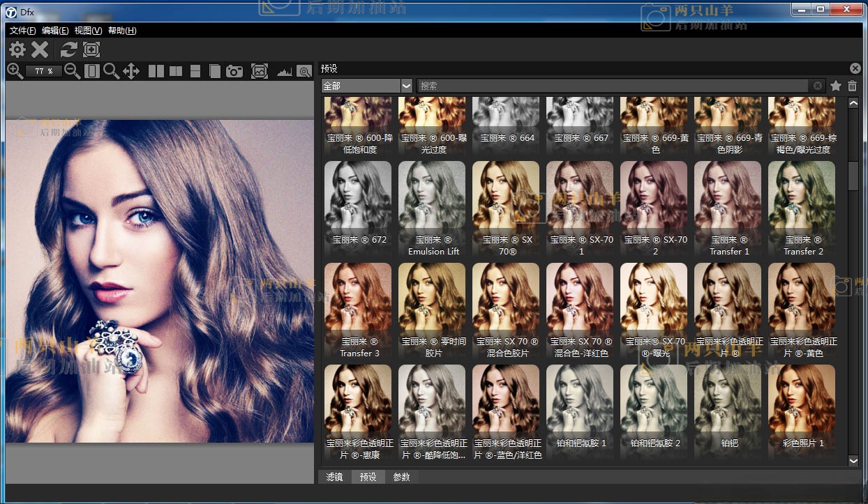Click the X cancel icon in toolbar
The height and width of the screenshot is (504, 868).
point(40,49)
